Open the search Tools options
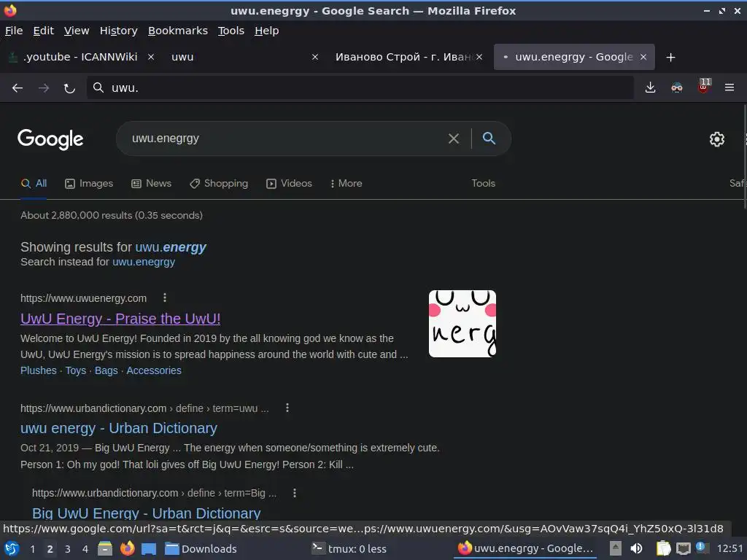 point(483,183)
